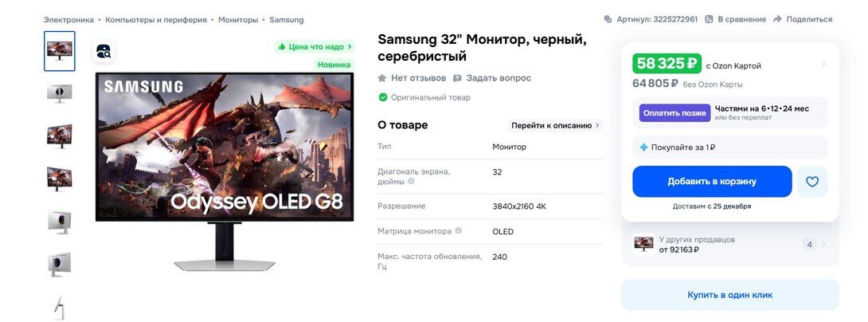Viewport: 868px width, 322px height.
Task: Click the share arrow icon 'Поделиться'
Action: (x=777, y=19)
